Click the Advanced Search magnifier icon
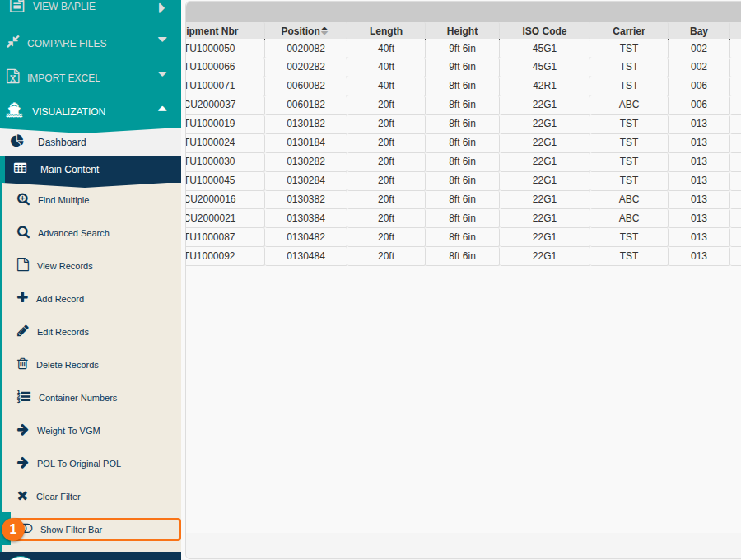 (x=23, y=232)
